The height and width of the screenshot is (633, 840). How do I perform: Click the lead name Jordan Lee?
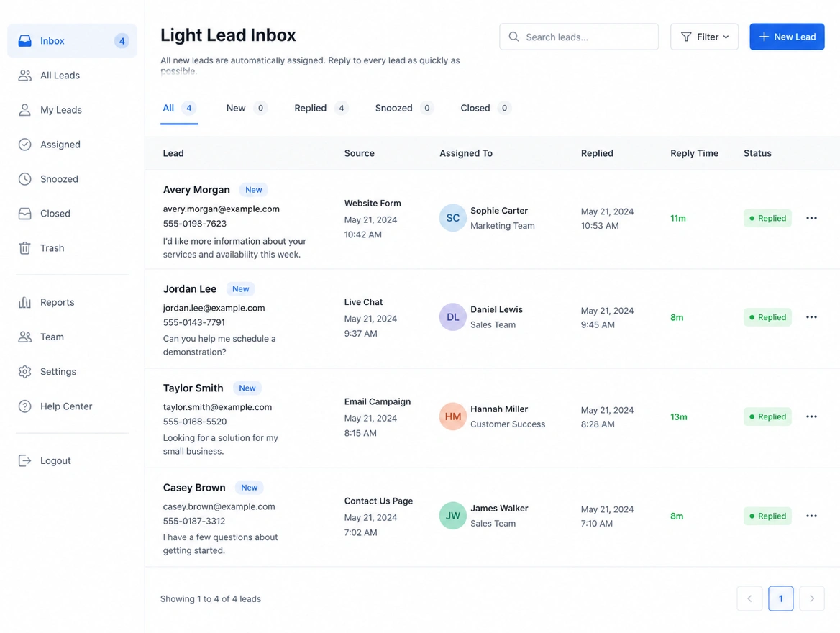190,289
